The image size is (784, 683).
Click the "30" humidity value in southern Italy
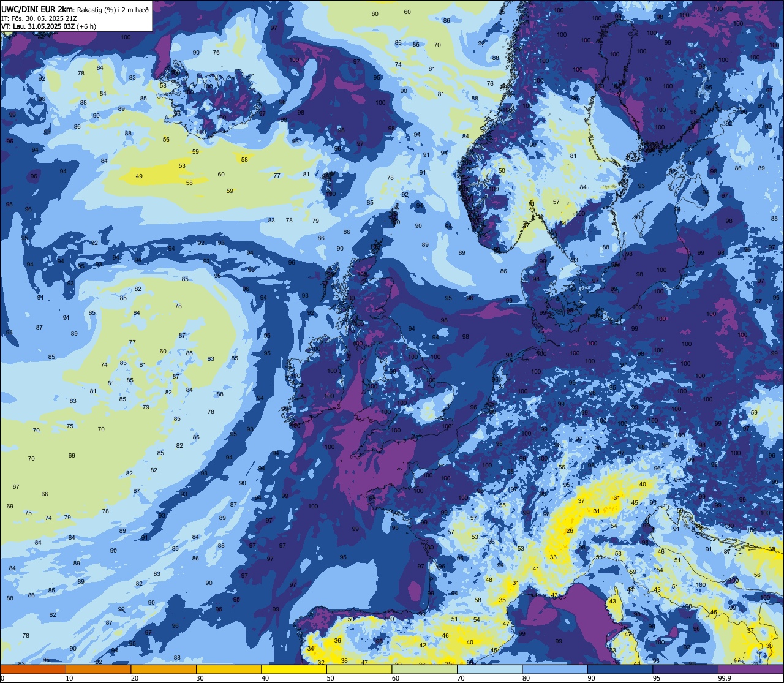(769, 646)
